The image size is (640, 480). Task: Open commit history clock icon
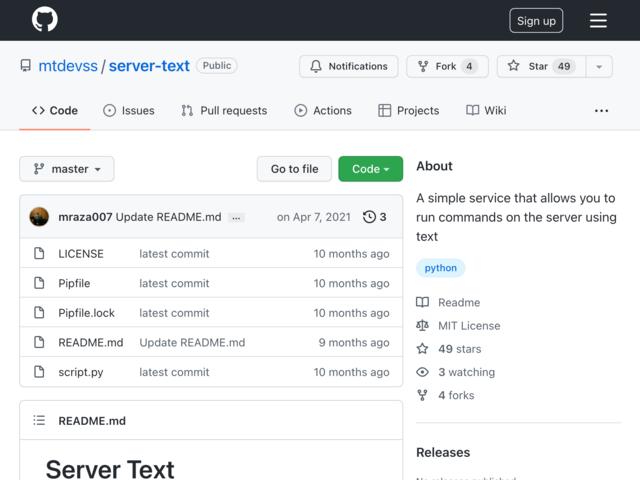(369, 217)
